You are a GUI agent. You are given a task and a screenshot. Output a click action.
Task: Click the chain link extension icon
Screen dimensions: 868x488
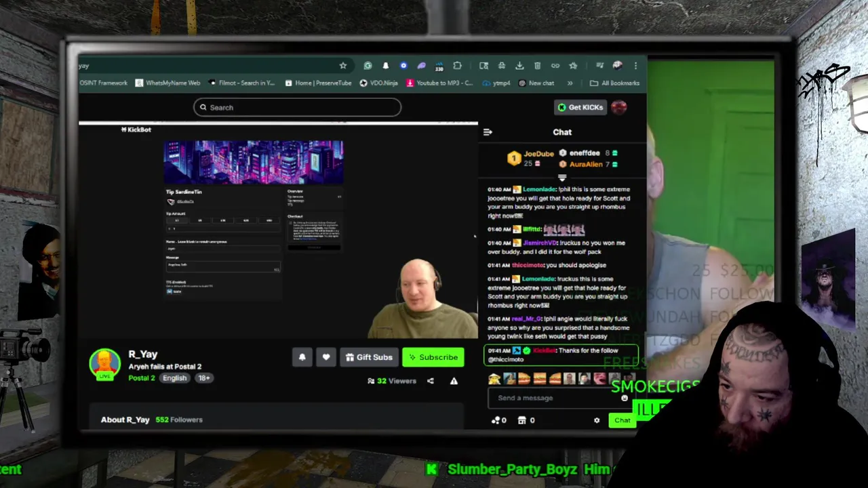tap(555, 66)
